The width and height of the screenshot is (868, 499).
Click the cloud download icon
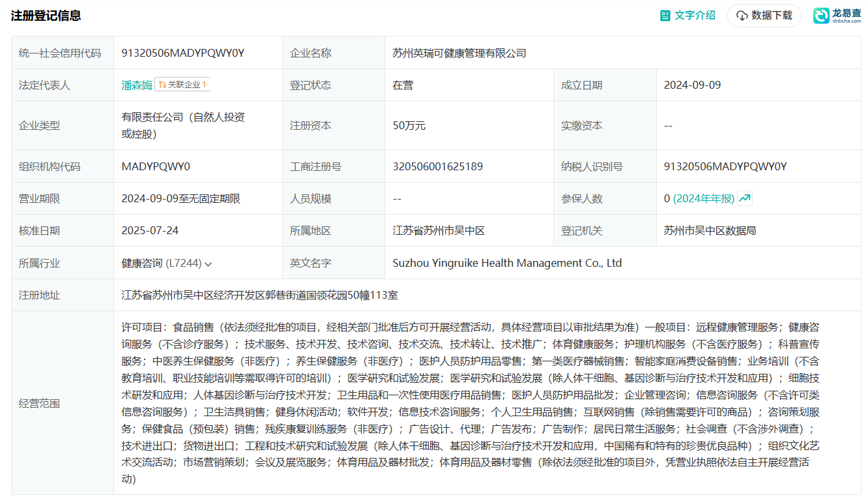[742, 16]
